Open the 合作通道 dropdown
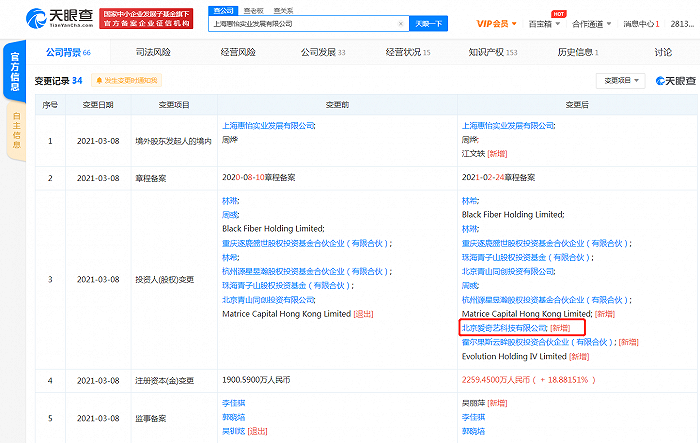 click(x=593, y=22)
